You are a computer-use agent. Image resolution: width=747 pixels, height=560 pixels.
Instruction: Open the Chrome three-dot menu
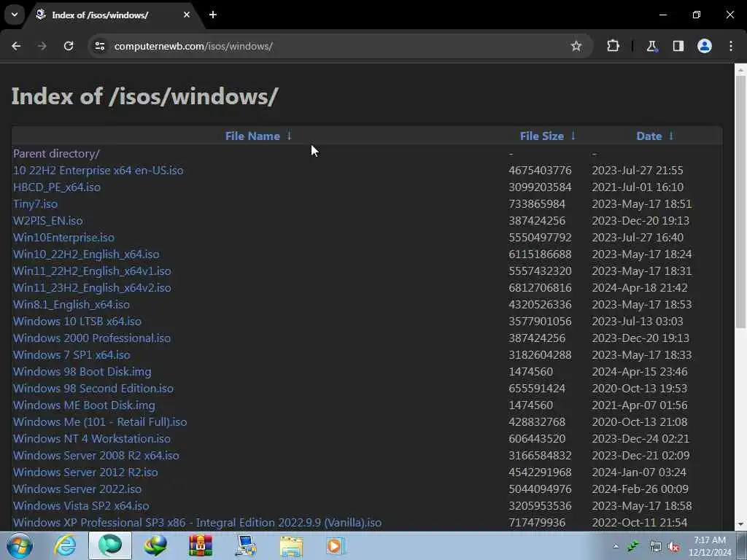pos(731,46)
